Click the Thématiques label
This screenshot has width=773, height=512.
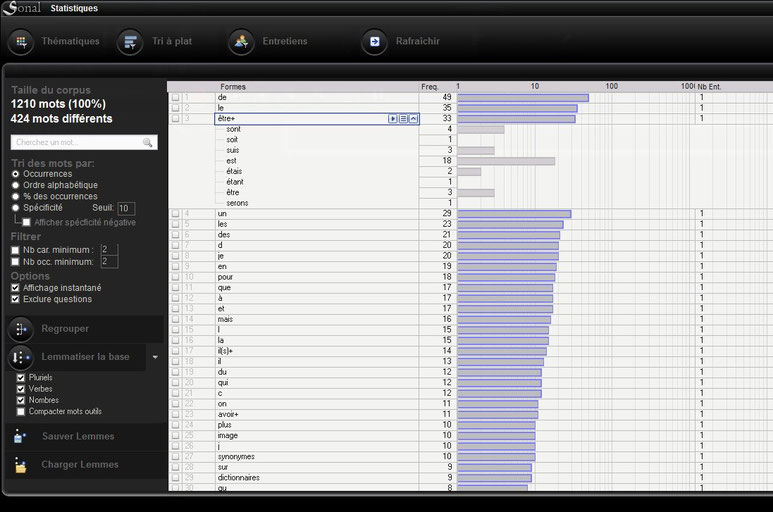(x=70, y=41)
